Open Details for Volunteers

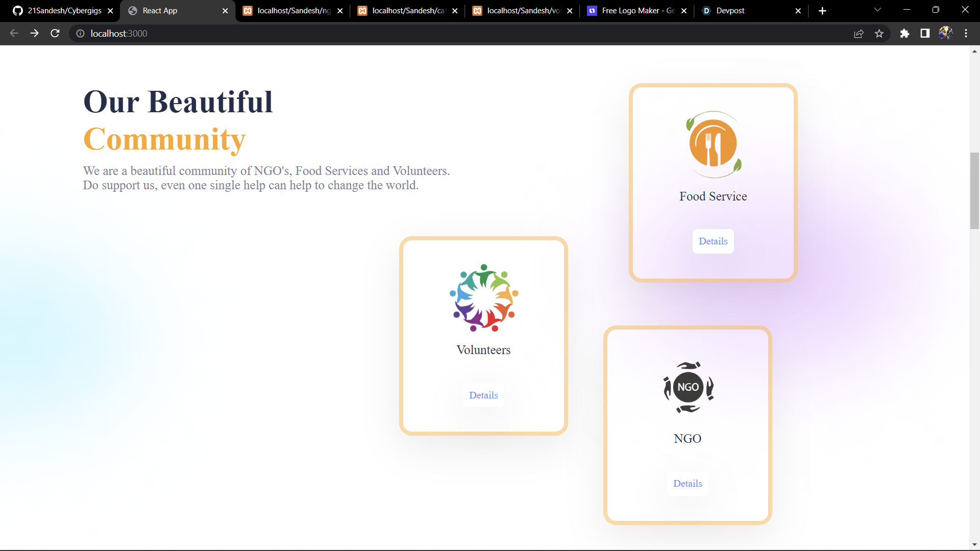(x=483, y=395)
